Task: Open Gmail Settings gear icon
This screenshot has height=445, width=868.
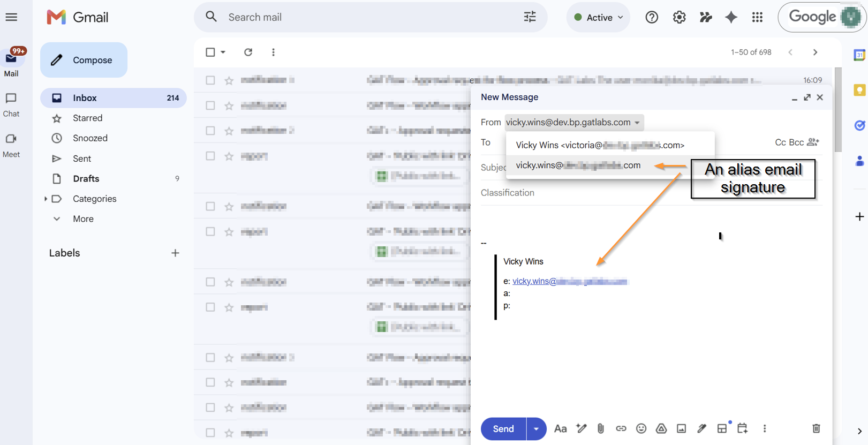Action: pyautogui.click(x=679, y=17)
